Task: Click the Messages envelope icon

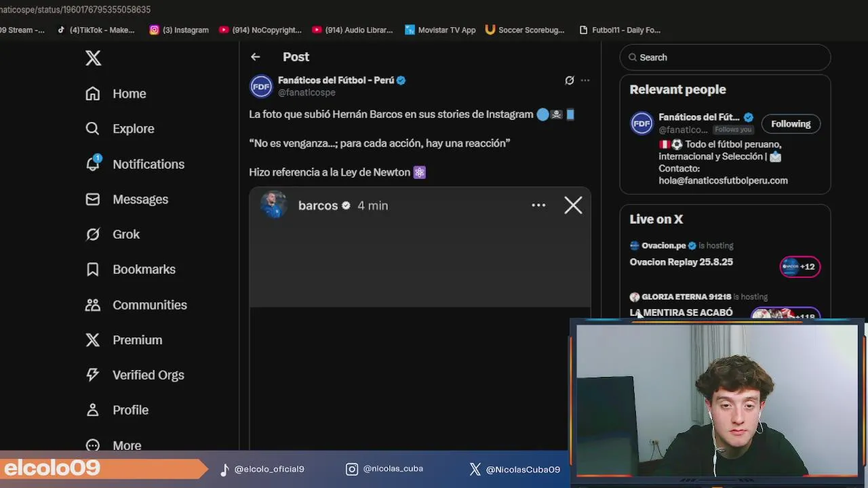Action: pos(93,199)
